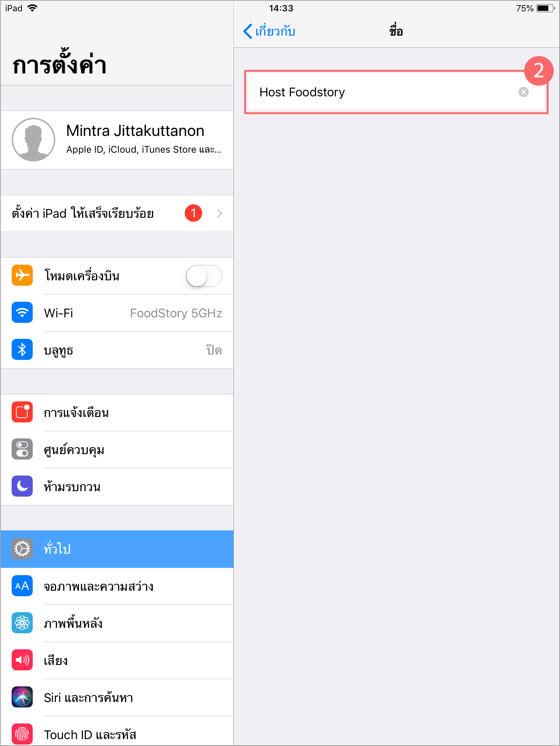Image resolution: width=560 pixels, height=746 pixels.
Task: Tap the red notification badge 1
Action: coord(193,213)
